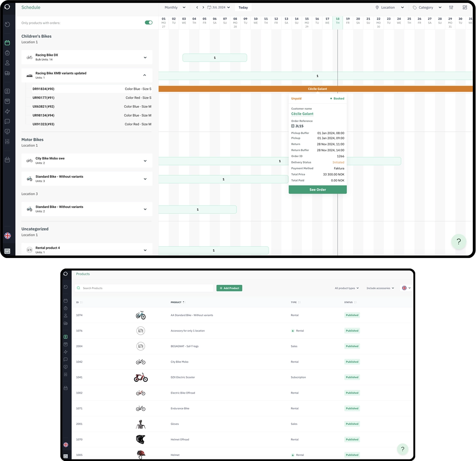This screenshot has height=461, width=476.
Task: Click the archive box icon in Products sidebar
Action: (x=65, y=344)
